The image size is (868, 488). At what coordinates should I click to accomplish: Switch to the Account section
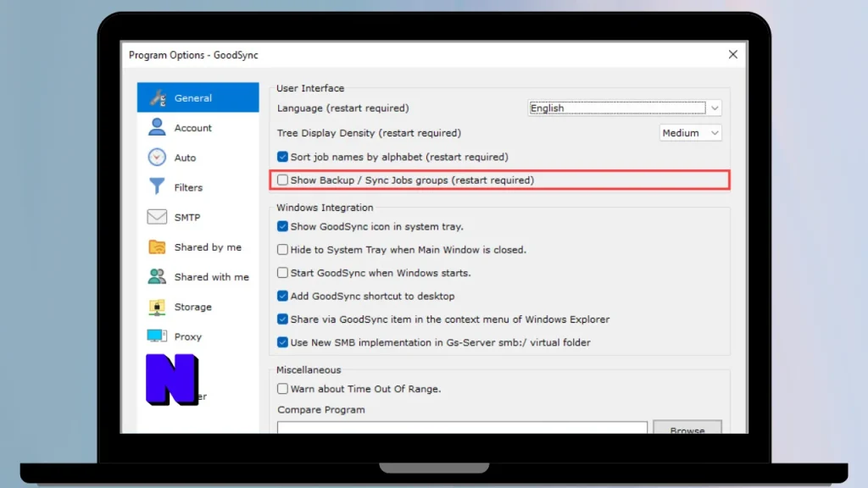(x=198, y=128)
